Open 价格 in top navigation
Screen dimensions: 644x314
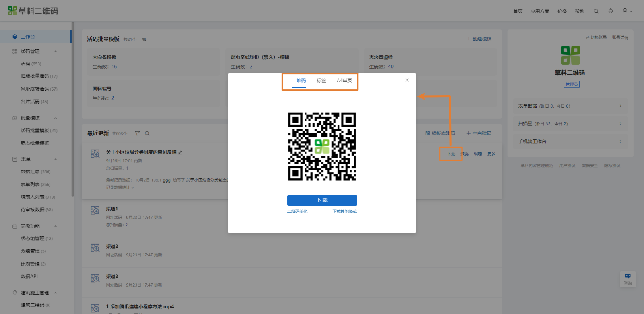(562, 11)
